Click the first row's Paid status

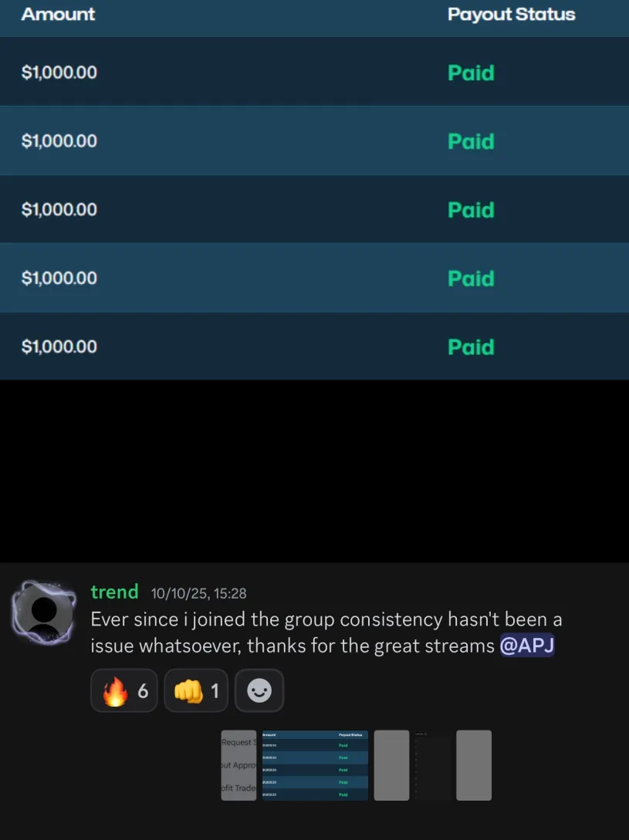[471, 73]
